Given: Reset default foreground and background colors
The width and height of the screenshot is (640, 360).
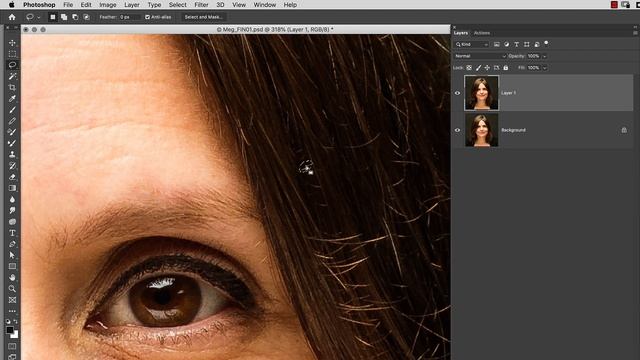Looking at the screenshot, I should tap(8, 321).
